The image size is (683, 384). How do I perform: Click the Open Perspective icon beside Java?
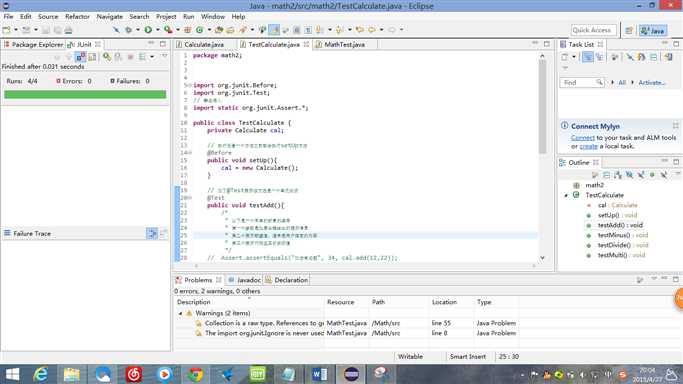[x=629, y=30]
